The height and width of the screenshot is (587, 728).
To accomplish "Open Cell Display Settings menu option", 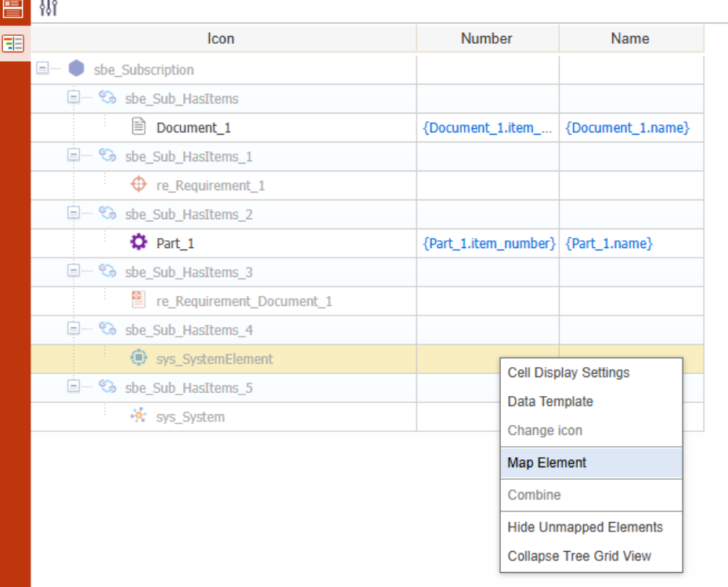I will click(568, 373).
